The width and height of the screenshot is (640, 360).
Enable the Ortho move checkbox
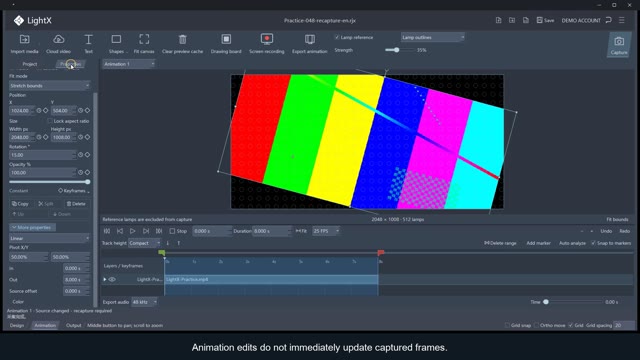(536, 325)
